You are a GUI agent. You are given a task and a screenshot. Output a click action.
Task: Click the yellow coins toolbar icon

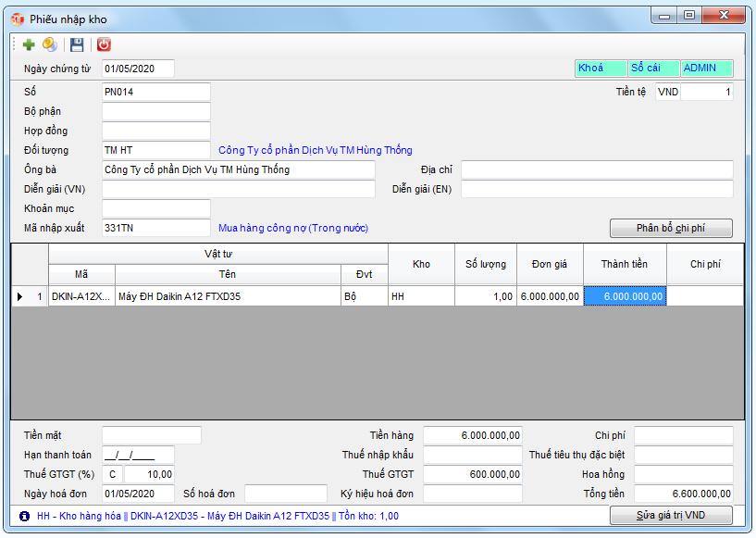click(50, 44)
